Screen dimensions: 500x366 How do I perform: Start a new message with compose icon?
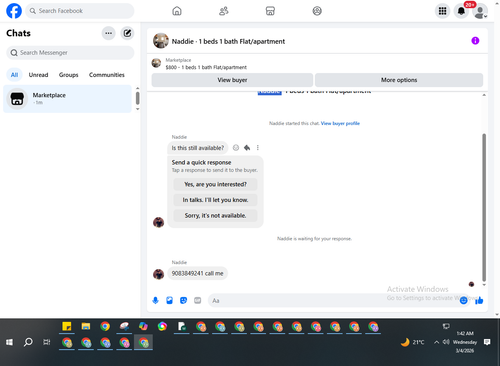pos(127,33)
